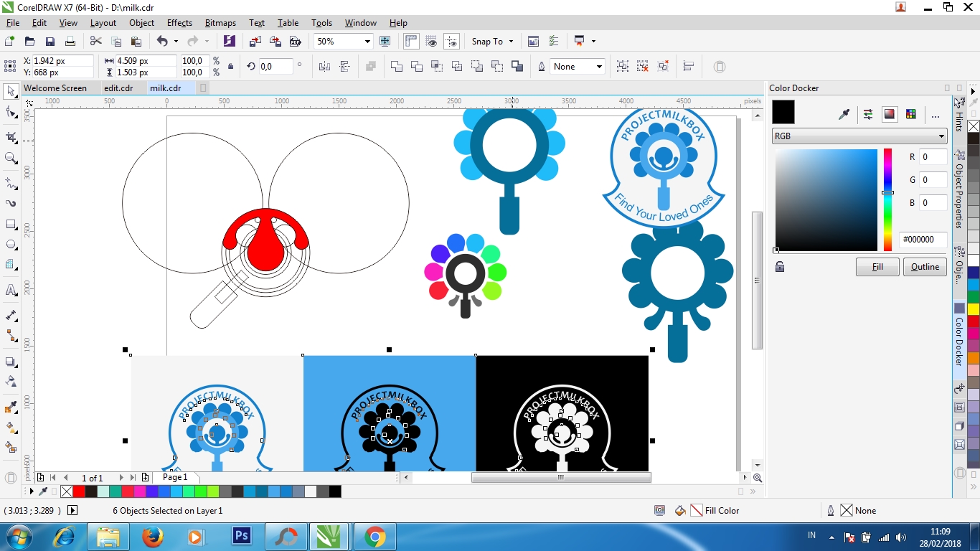Show color palettes in Color Docker
This screenshot has width=980, height=551.
point(910,114)
